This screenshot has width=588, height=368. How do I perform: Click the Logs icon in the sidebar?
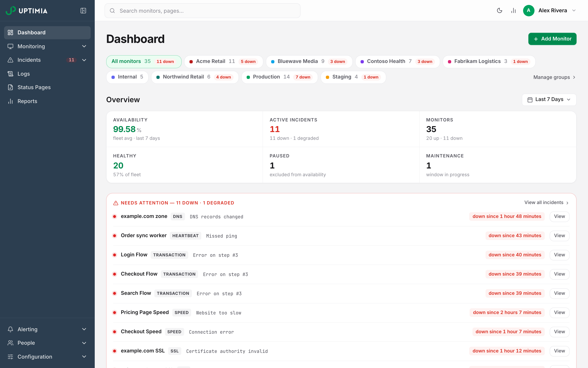pos(10,74)
